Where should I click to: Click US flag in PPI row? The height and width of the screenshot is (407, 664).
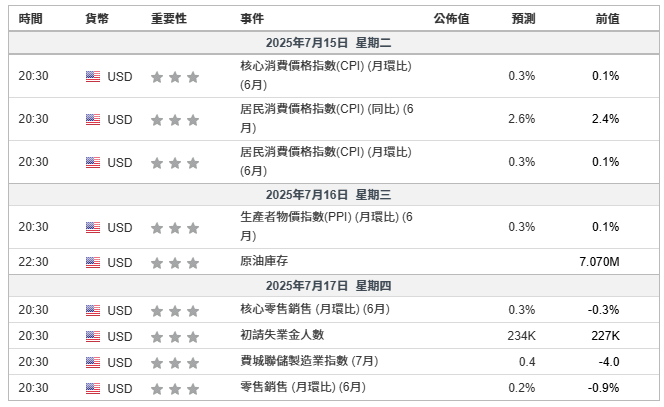(x=93, y=227)
